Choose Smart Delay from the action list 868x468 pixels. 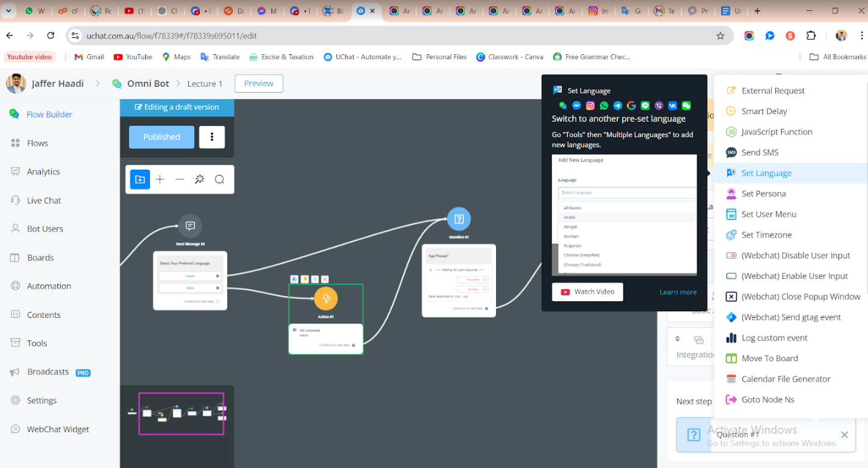click(764, 111)
